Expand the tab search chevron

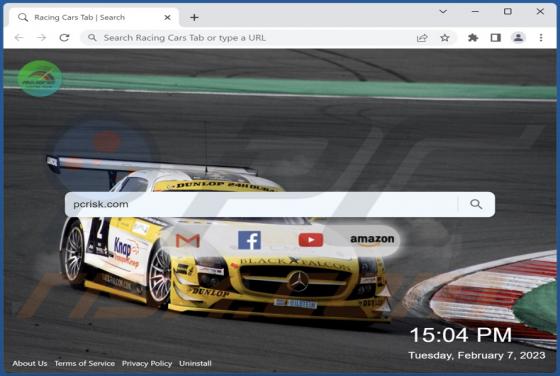click(x=443, y=12)
